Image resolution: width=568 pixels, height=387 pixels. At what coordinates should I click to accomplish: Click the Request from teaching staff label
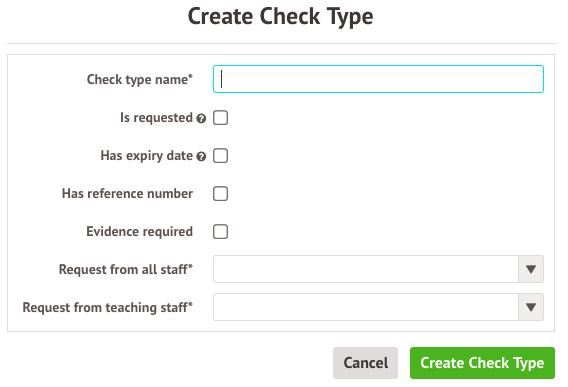click(108, 307)
